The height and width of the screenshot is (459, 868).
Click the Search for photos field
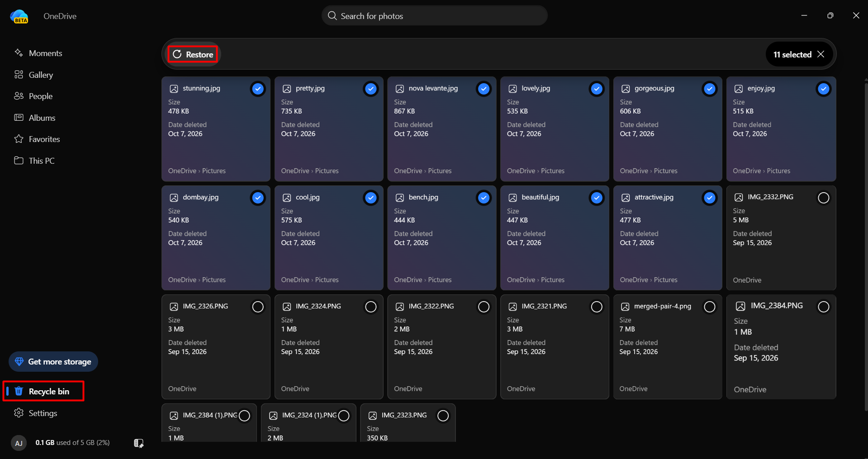[x=434, y=16]
